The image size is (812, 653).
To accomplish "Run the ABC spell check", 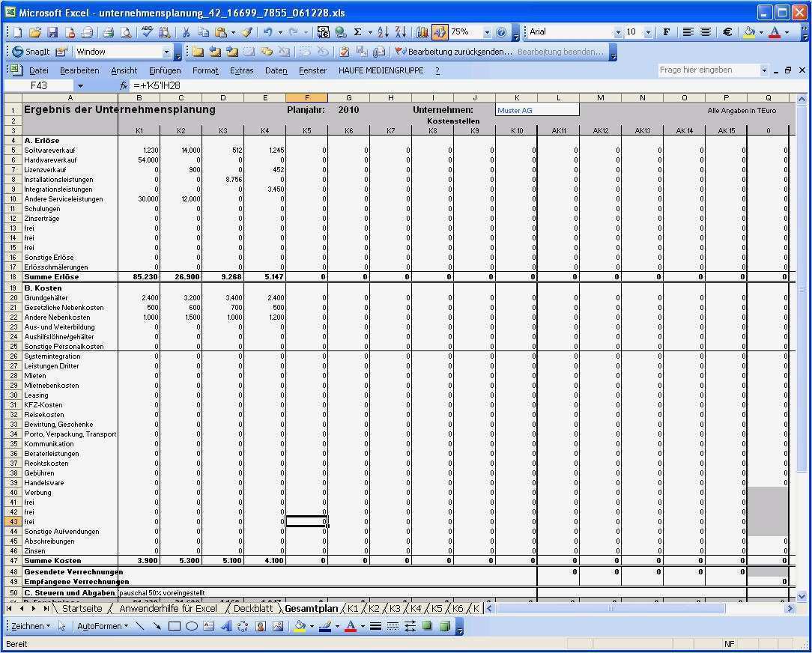I will [147, 32].
